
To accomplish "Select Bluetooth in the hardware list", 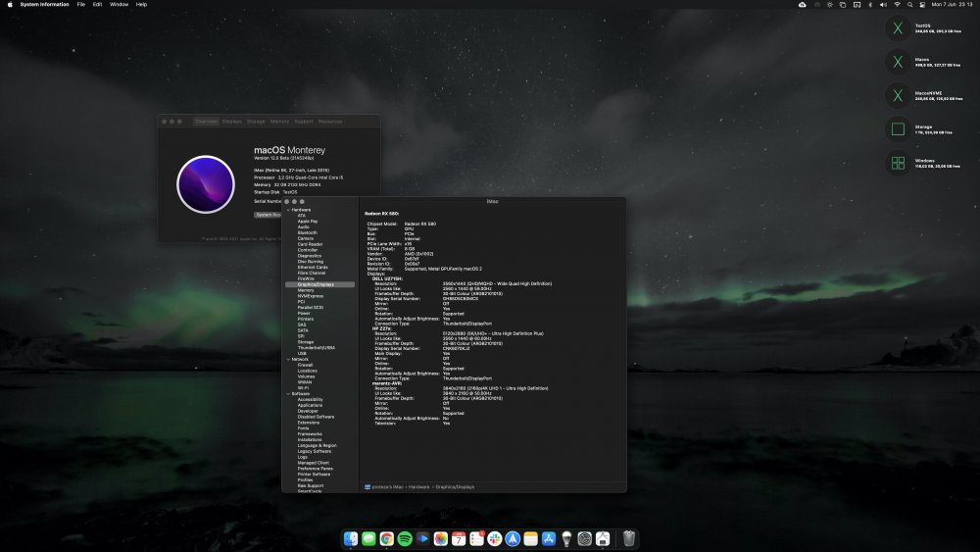I will [307, 232].
